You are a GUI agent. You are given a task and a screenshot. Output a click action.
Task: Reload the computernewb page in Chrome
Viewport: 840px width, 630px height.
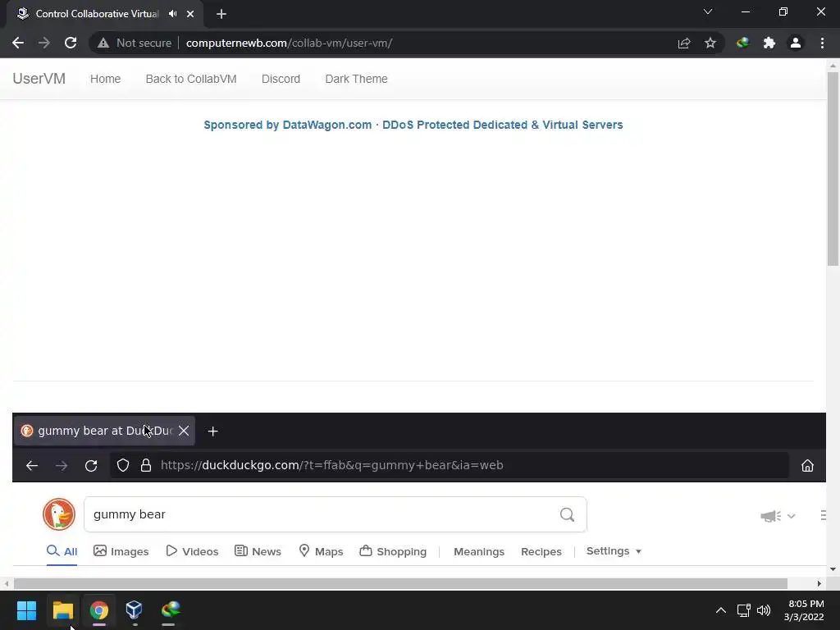(x=71, y=43)
